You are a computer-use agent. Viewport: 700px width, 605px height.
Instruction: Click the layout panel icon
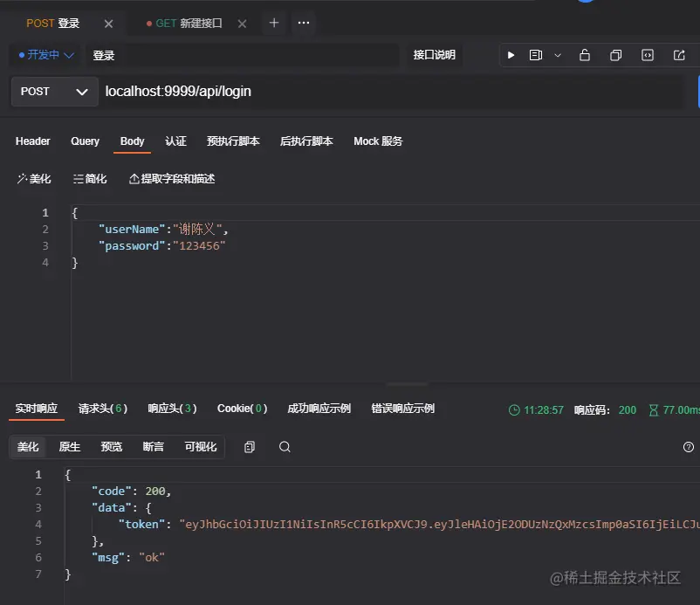pos(536,55)
